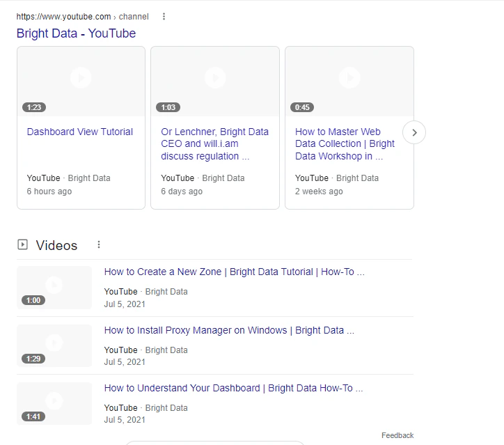Viewport: 504px width, 445px height.
Task: Play the 0:45 Web Data Collection thumbnail
Action: click(x=349, y=81)
